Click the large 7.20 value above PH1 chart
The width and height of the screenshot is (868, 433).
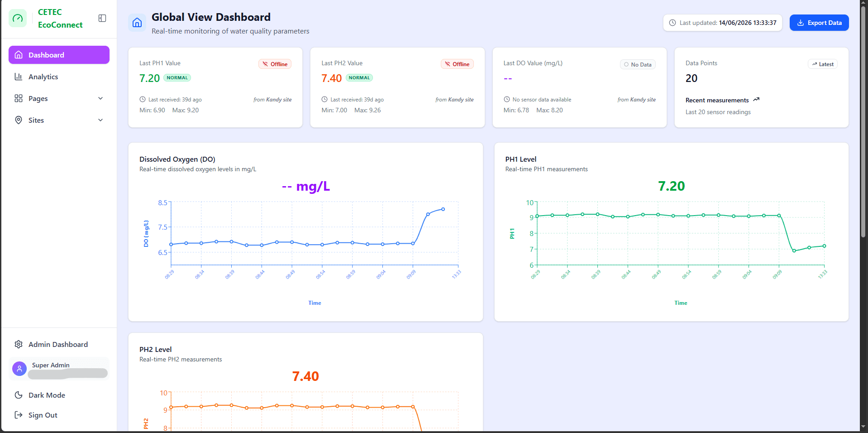click(672, 186)
